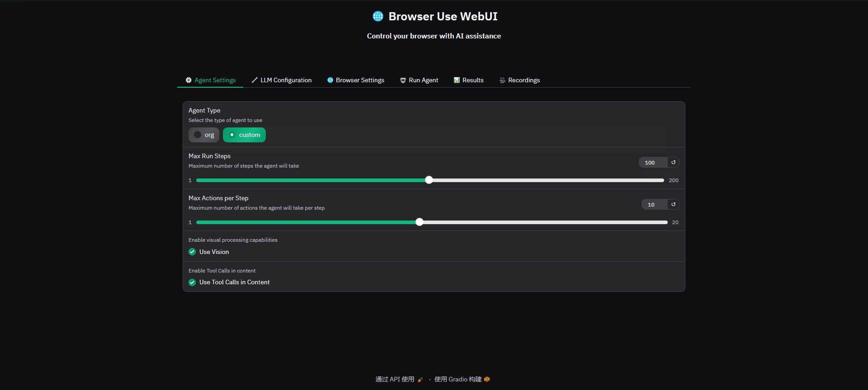Image resolution: width=868 pixels, height=390 pixels.
Task: Click the rocket icon beside API link
Action: (420, 380)
